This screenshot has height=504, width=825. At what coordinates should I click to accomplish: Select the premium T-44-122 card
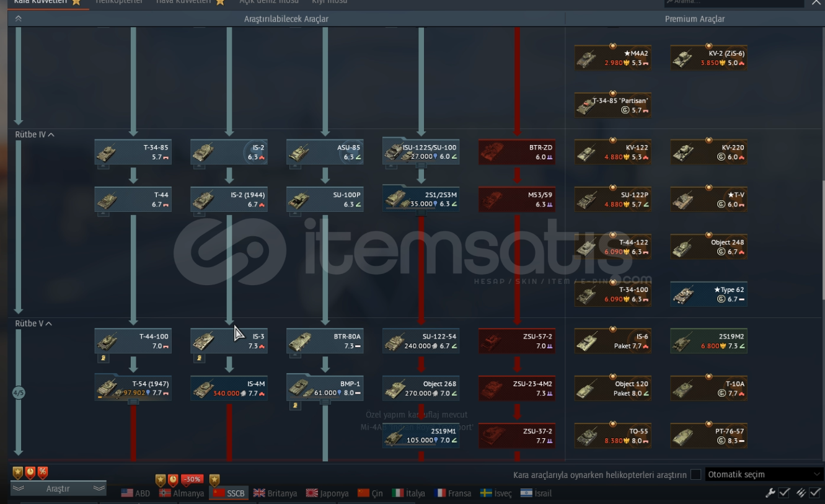tap(613, 247)
